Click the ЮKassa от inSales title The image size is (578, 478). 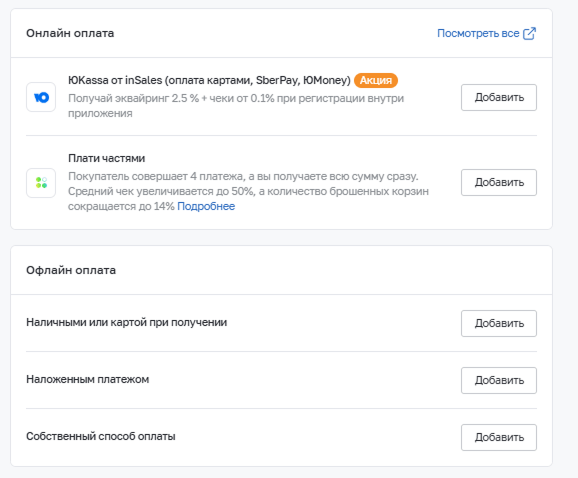tap(209, 80)
